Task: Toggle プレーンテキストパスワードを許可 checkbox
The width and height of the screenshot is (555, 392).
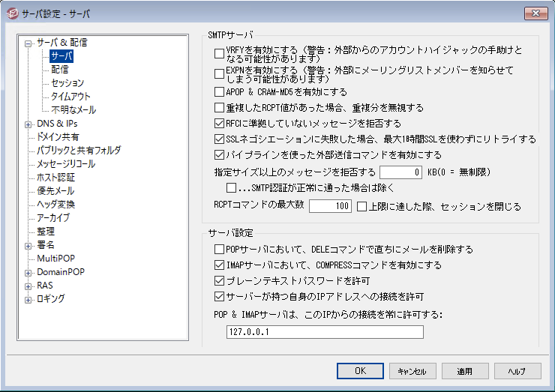Action: (x=219, y=281)
